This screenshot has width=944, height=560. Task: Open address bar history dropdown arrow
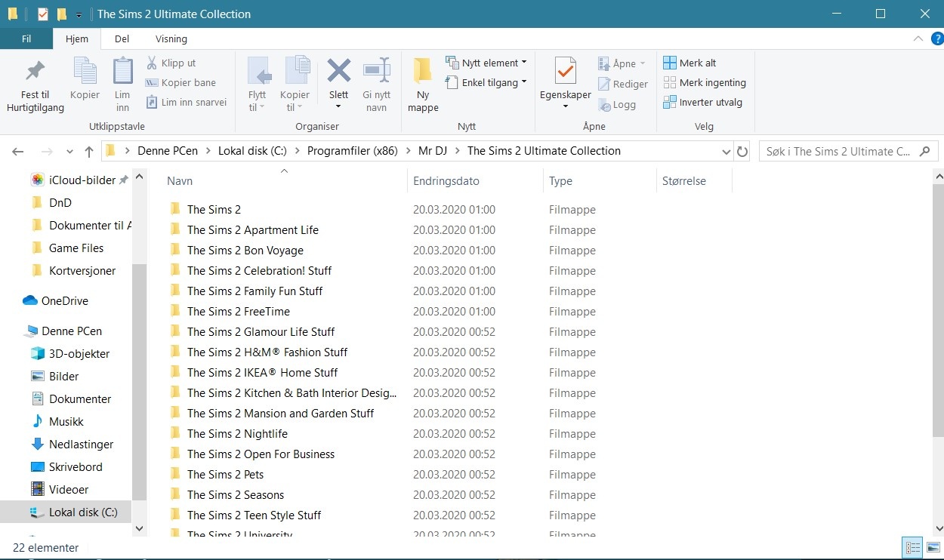click(x=727, y=152)
